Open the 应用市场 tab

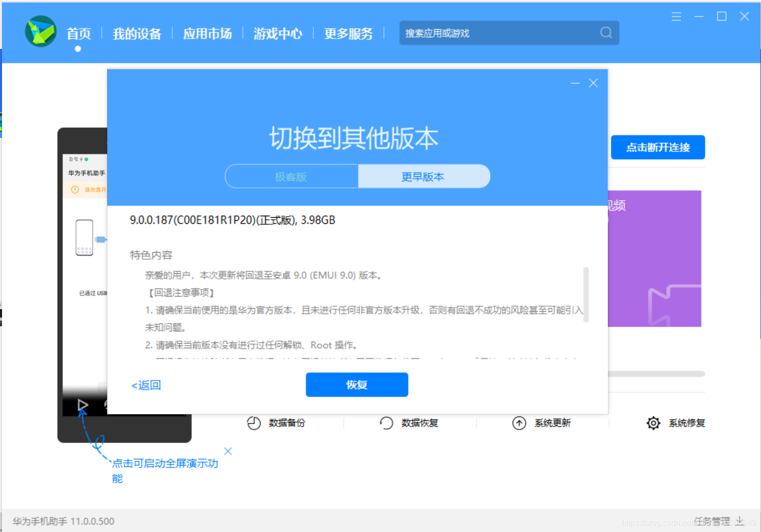pos(207,34)
